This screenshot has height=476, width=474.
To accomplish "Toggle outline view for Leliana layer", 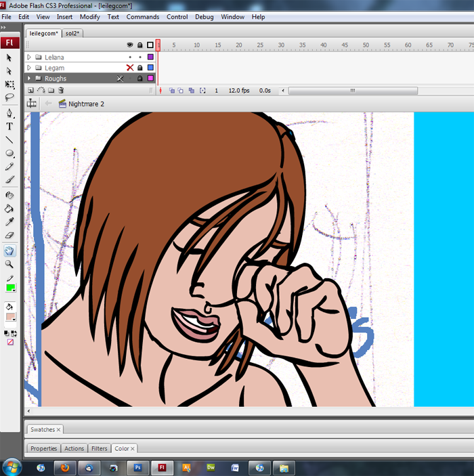I will (x=150, y=58).
